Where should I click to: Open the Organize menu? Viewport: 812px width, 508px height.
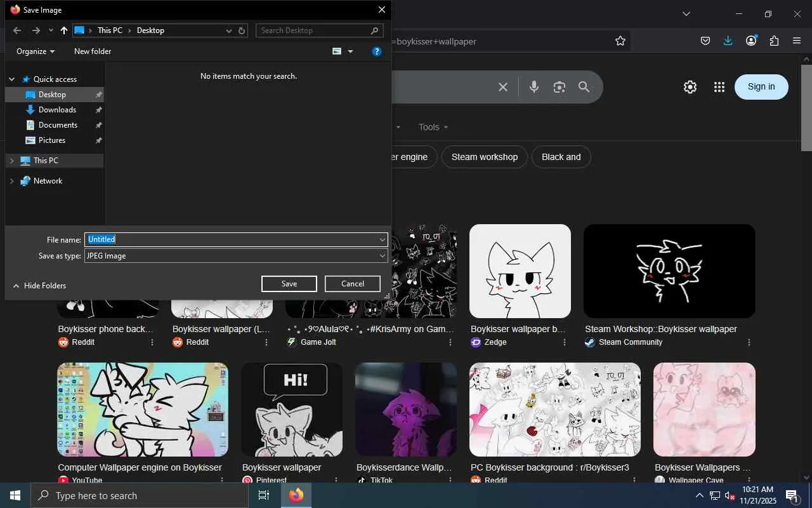36,51
